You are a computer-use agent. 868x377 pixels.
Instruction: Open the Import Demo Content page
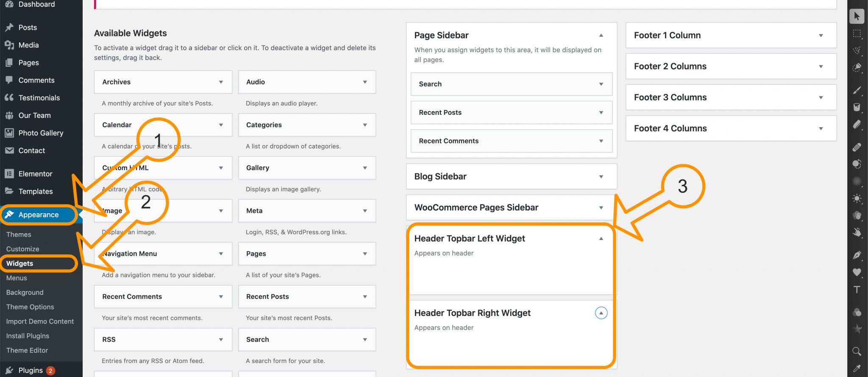[x=40, y=321]
